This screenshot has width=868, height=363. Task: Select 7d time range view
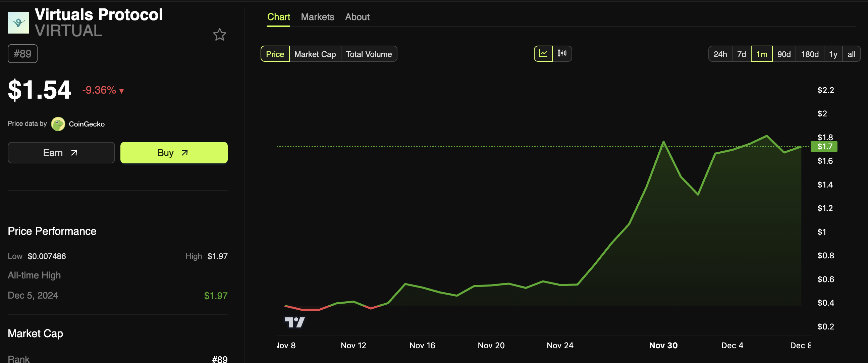(x=741, y=54)
